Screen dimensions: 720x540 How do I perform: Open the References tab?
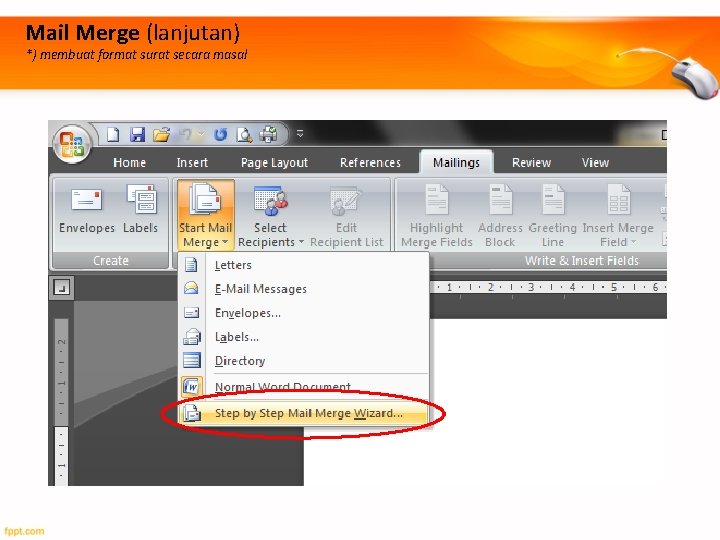tap(370, 163)
